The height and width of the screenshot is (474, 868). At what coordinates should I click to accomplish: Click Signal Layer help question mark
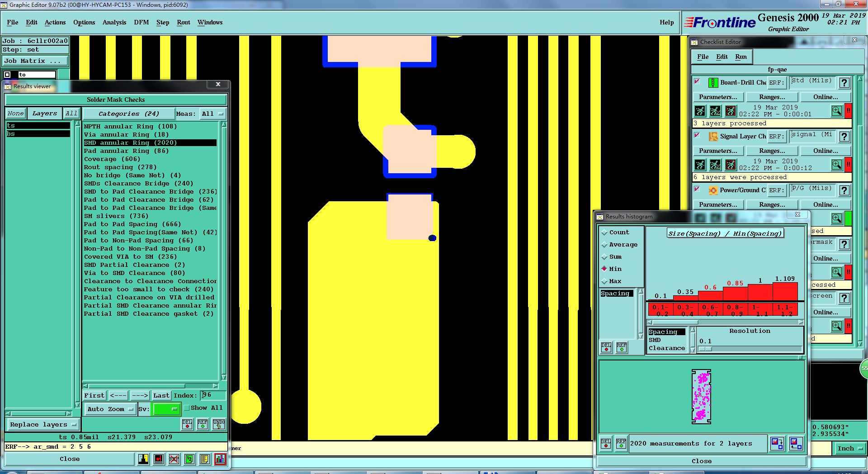tap(844, 137)
